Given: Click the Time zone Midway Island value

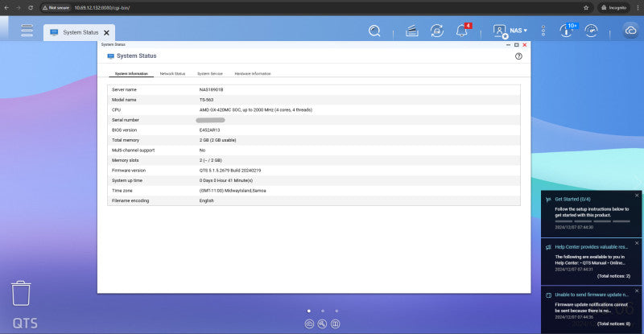Looking at the screenshot, I should tap(233, 191).
